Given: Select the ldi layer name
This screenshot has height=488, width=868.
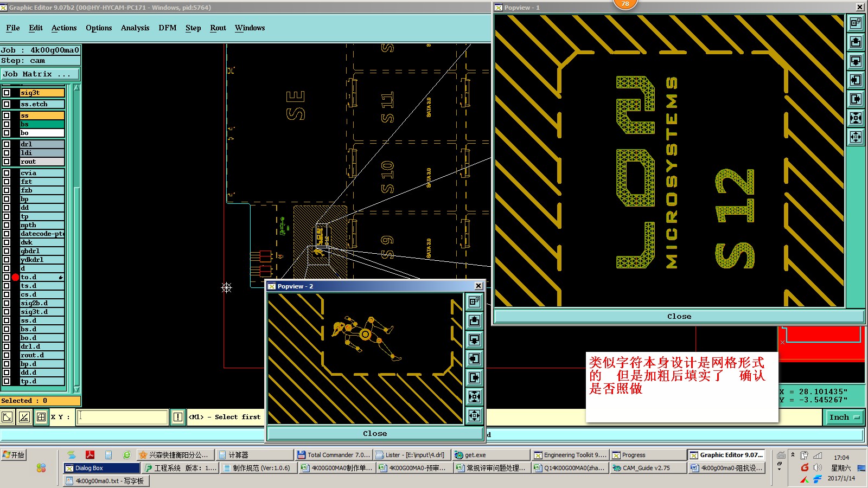Looking at the screenshot, I should click(x=42, y=153).
